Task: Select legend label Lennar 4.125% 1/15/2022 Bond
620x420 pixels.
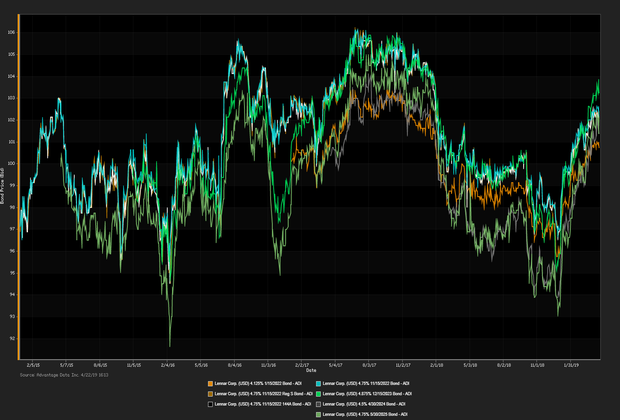Action: coord(258,384)
